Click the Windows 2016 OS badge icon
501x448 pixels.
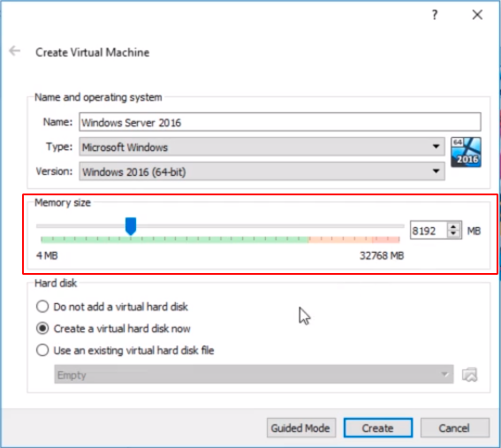point(466,152)
